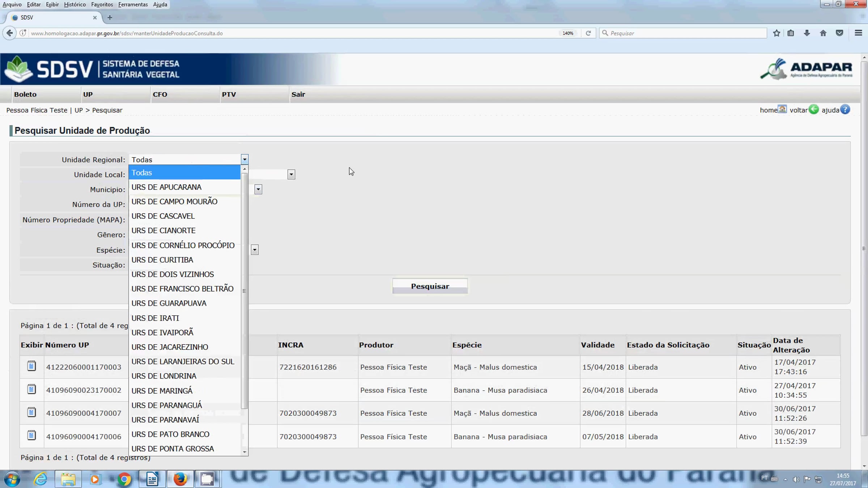The image size is (868, 488).
Task: Launch Internet Explorer from taskbar
Action: coord(41,479)
